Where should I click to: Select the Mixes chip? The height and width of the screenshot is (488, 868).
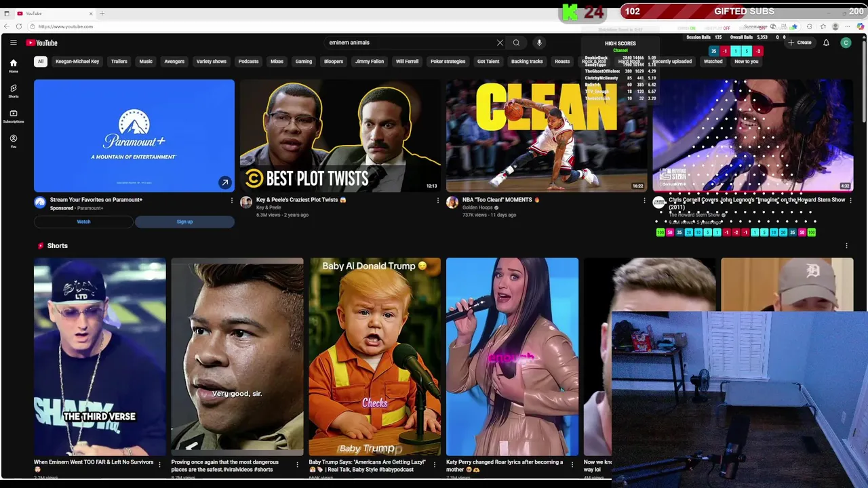(277, 62)
